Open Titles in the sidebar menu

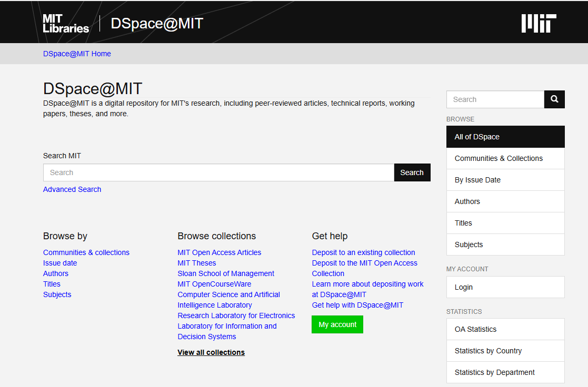[505, 223]
